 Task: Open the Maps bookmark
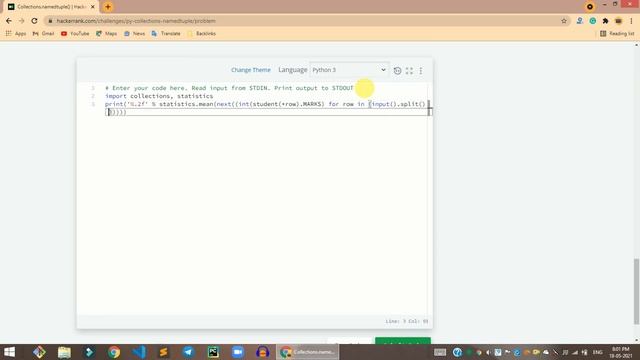[107, 33]
